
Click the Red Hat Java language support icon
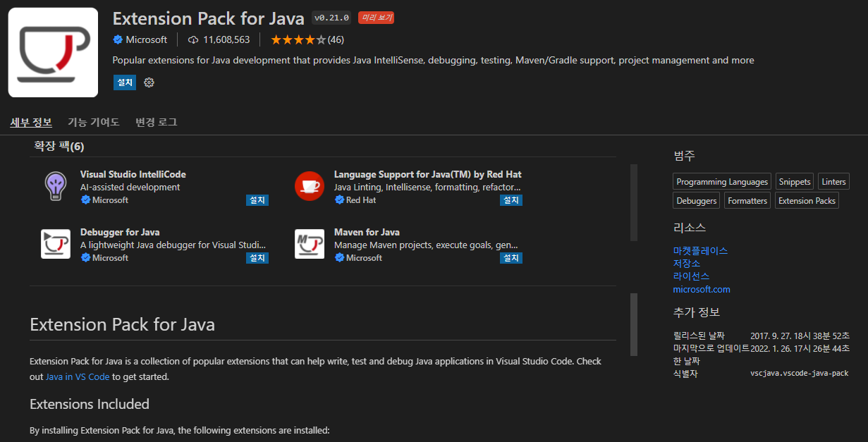(309, 186)
